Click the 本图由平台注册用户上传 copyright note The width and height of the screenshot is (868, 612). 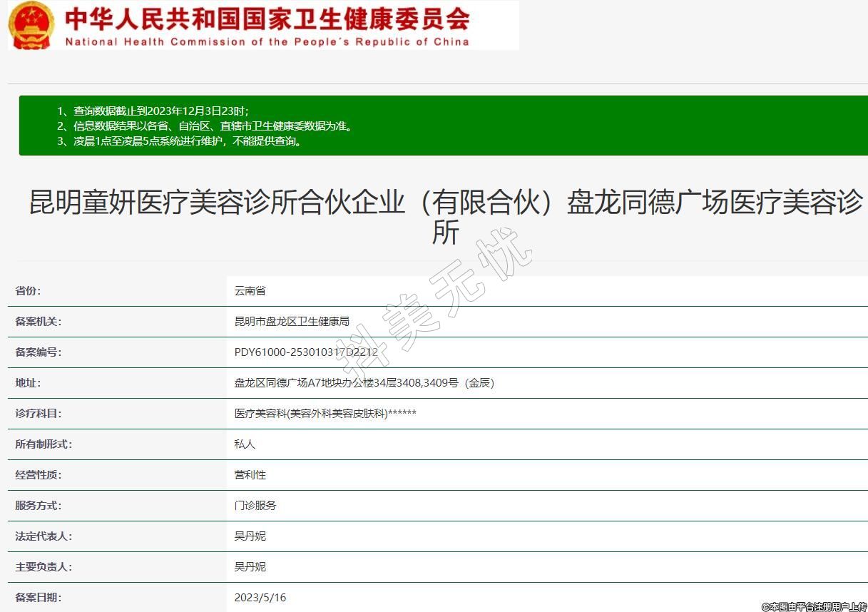[x=813, y=606]
